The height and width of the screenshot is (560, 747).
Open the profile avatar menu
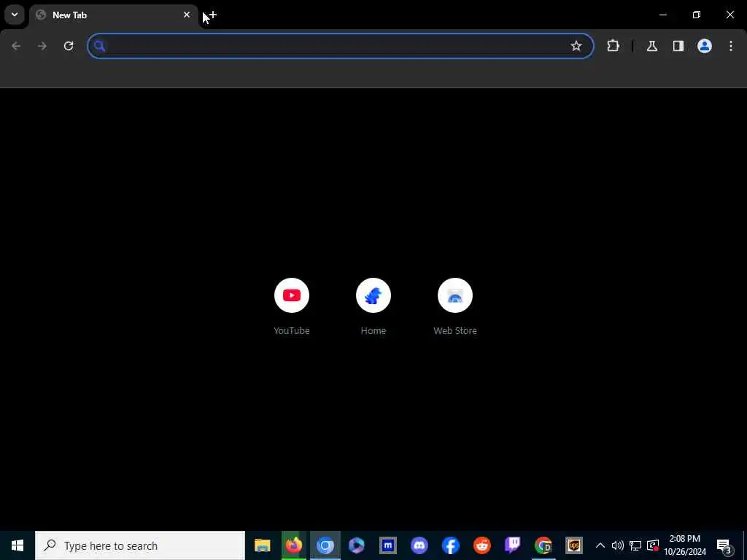pos(704,46)
